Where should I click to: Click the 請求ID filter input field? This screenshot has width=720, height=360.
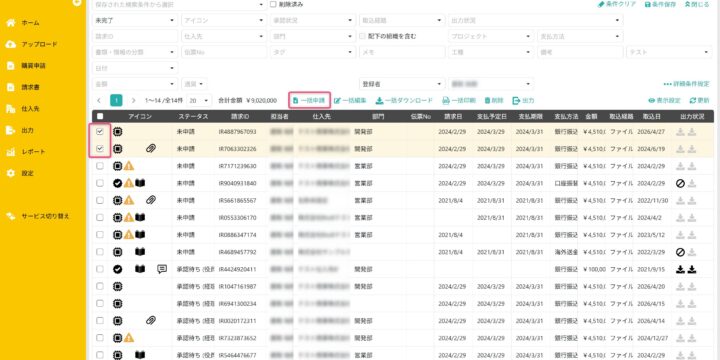[135, 36]
